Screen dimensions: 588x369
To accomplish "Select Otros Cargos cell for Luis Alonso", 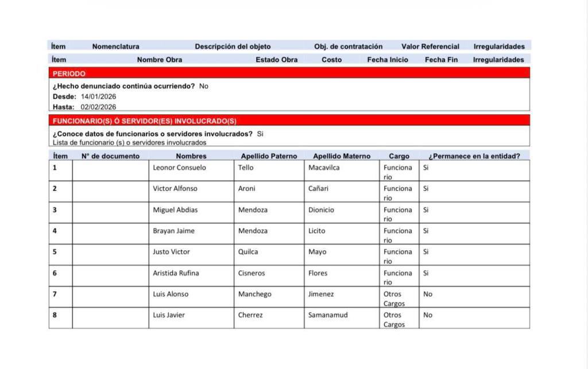I will 394,298.
